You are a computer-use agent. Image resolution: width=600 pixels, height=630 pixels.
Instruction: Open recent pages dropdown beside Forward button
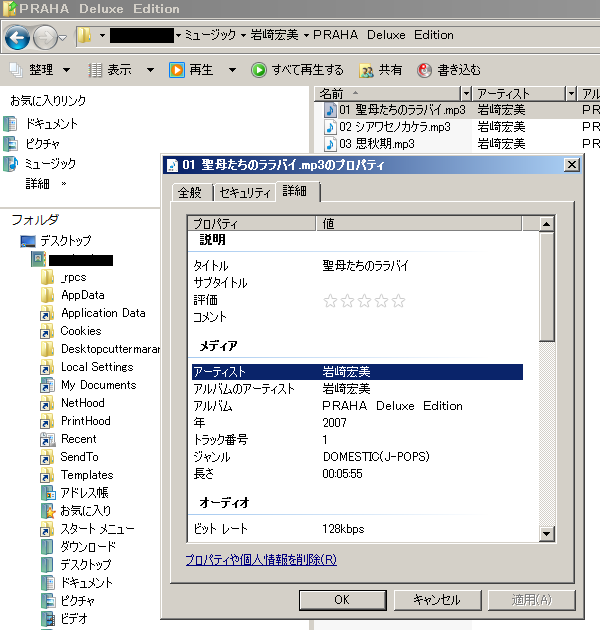pyautogui.click(x=63, y=38)
